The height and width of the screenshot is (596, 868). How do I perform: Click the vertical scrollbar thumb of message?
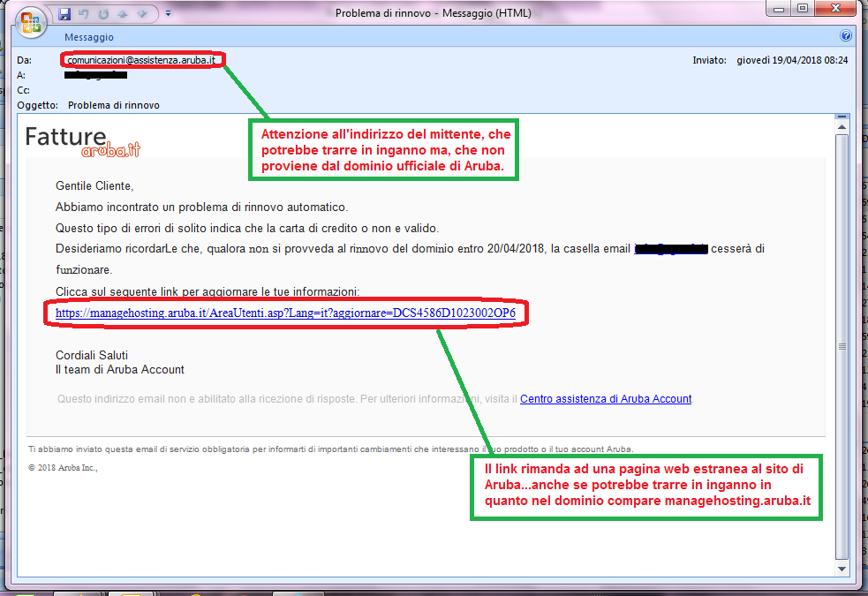842,347
